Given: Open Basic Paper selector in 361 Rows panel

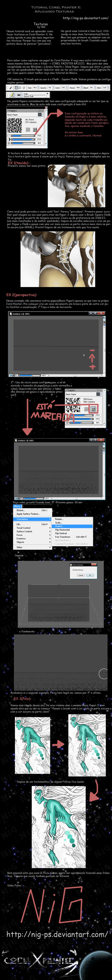Looking at the screenshot, I should (x=40, y=115).
